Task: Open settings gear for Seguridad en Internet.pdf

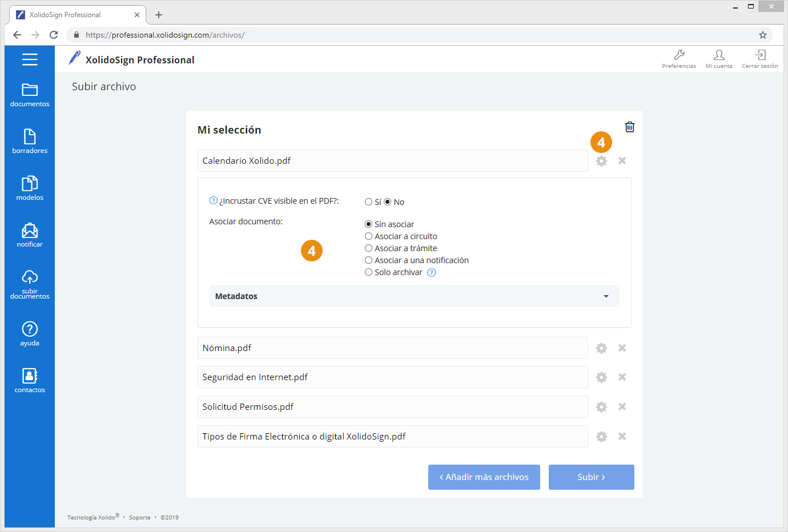Action: [601, 377]
